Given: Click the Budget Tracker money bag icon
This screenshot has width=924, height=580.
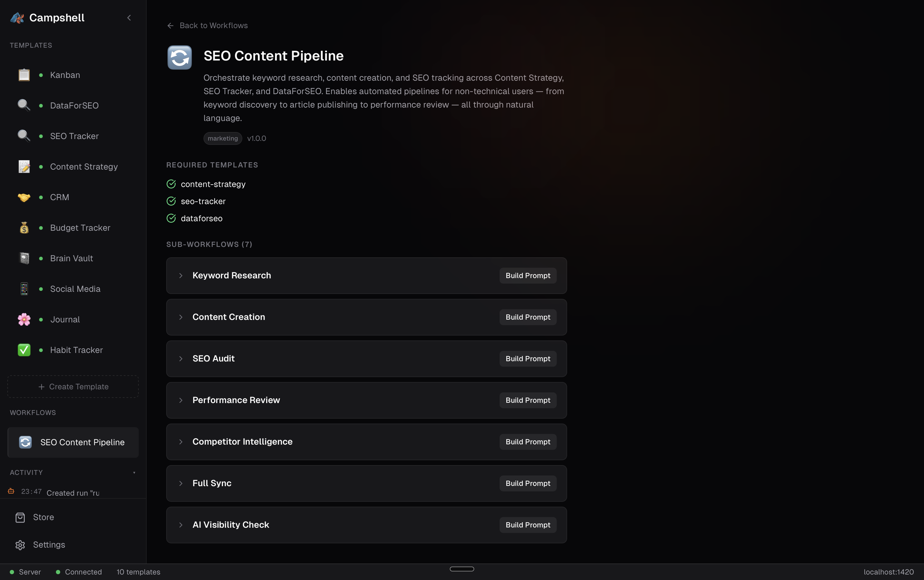Looking at the screenshot, I should (24, 228).
